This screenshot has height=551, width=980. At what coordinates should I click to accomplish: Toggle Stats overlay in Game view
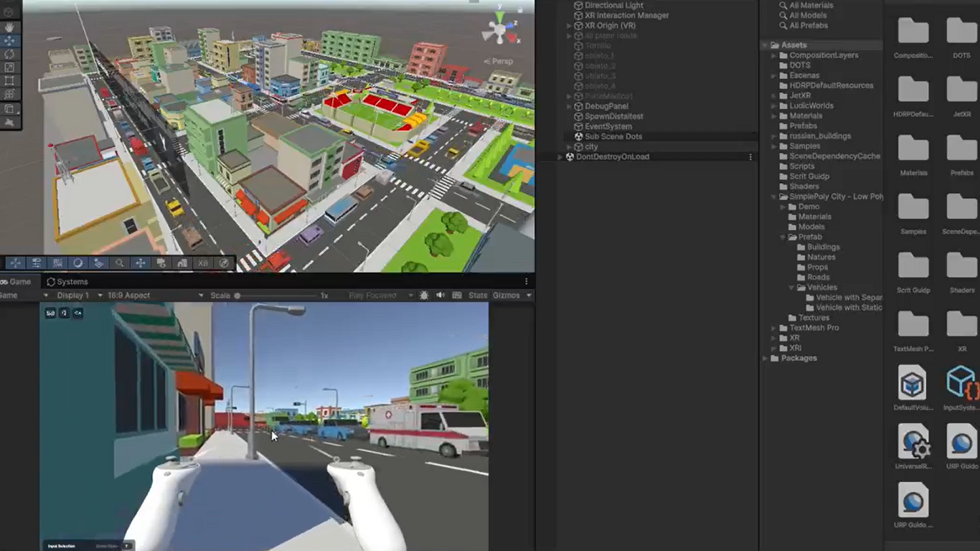[478, 295]
